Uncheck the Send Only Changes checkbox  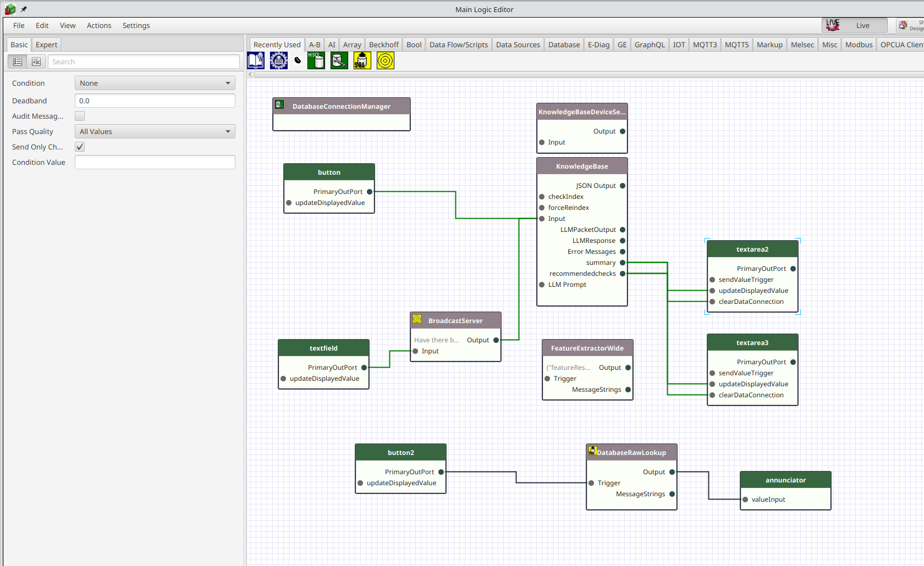coord(80,147)
